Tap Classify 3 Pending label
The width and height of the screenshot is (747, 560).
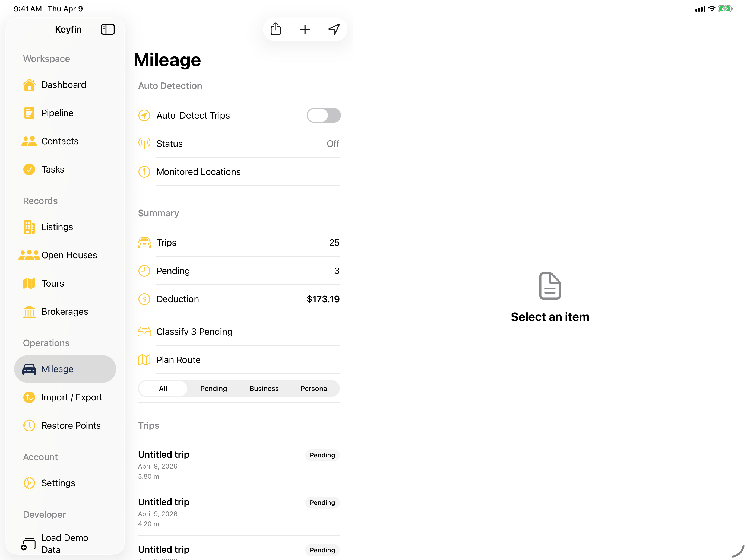tap(195, 332)
